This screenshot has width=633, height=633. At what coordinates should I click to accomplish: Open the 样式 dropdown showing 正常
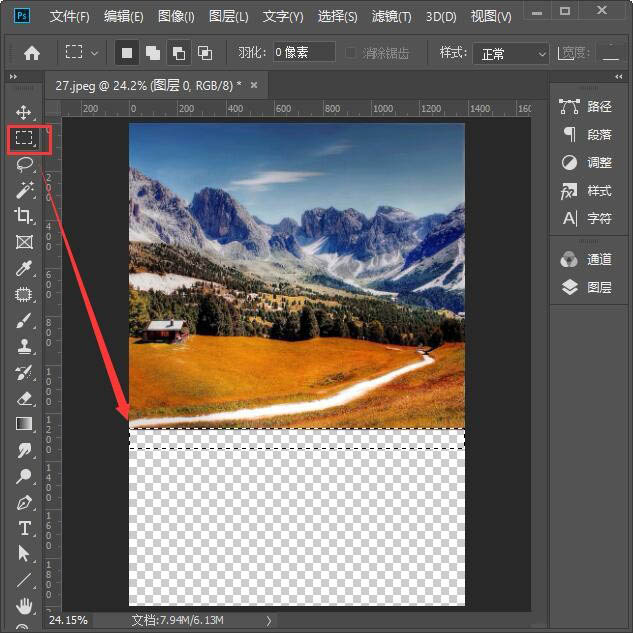[x=511, y=54]
